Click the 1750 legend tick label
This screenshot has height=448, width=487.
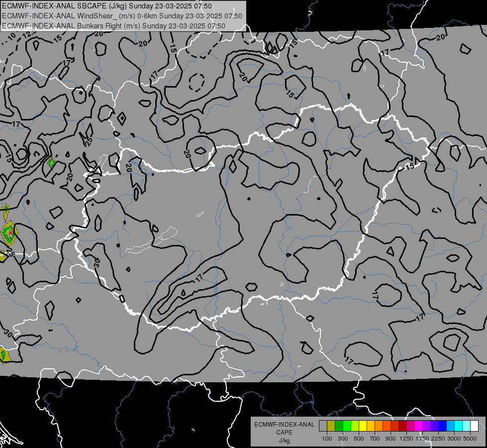pos(422,439)
